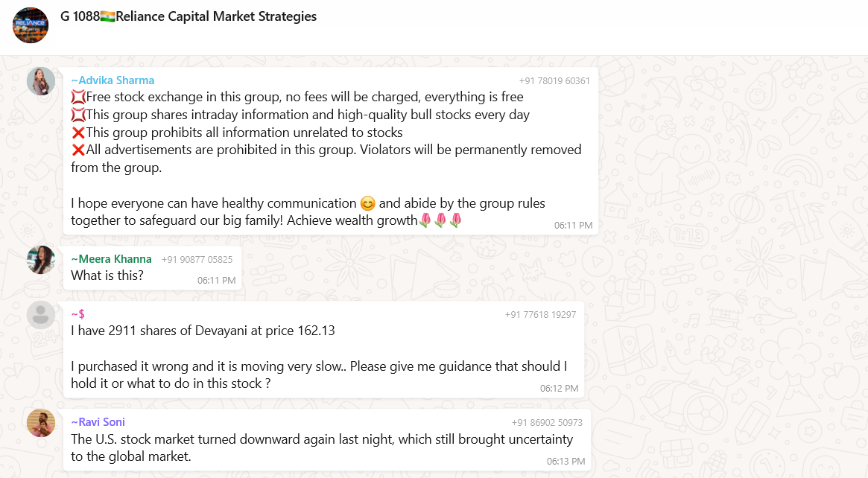The image size is (868, 478).
Task: Click phone number +91 86902 50973
Action: pyautogui.click(x=547, y=423)
